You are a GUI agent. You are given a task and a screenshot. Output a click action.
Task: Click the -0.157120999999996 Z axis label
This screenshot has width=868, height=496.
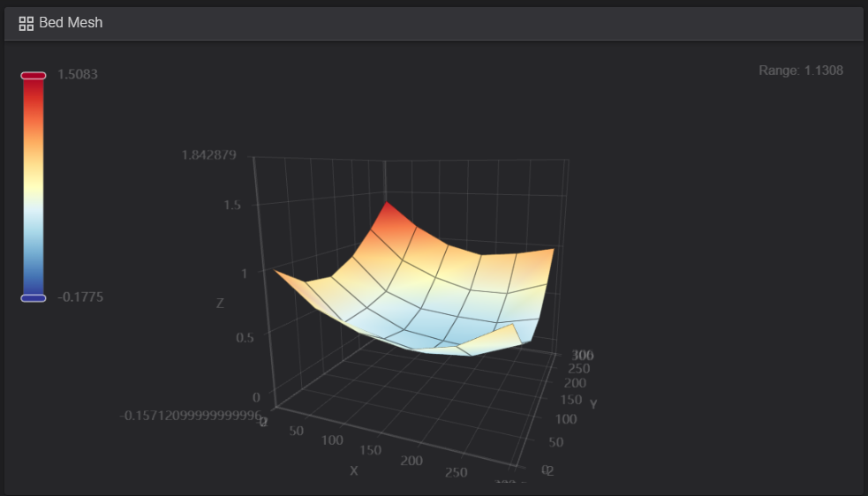pyautogui.click(x=191, y=416)
